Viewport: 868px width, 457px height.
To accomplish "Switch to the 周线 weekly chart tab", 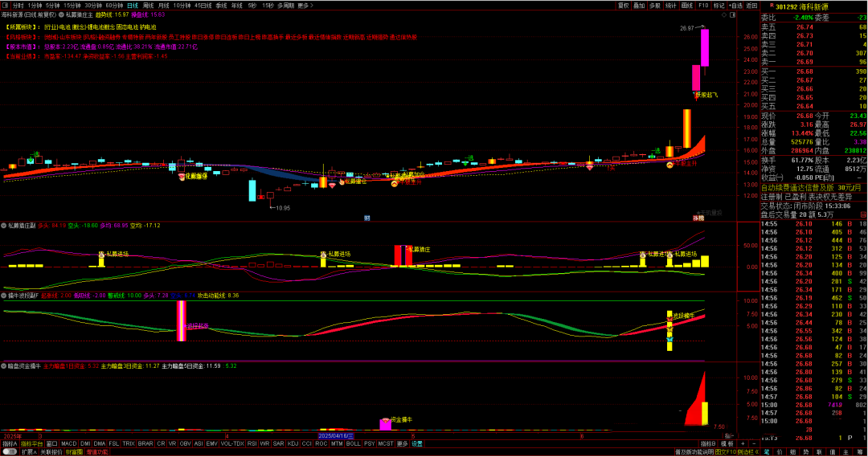I will (149, 5).
